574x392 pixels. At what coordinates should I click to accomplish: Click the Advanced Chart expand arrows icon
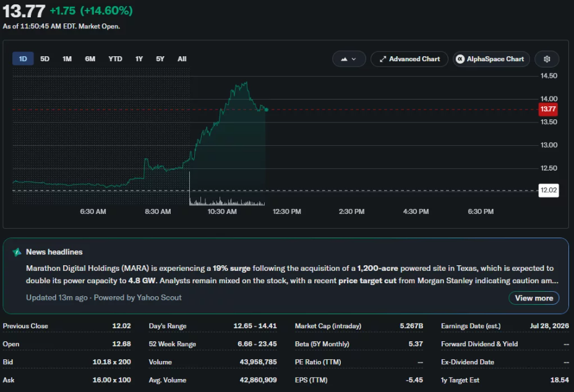pyautogui.click(x=383, y=59)
